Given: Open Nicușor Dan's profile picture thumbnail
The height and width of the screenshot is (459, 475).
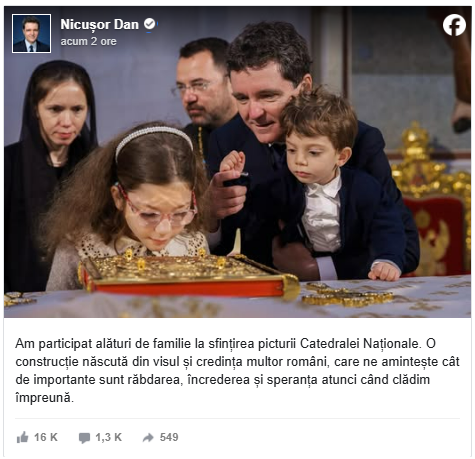Looking at the screenshot, I should [x=31, y=33].
